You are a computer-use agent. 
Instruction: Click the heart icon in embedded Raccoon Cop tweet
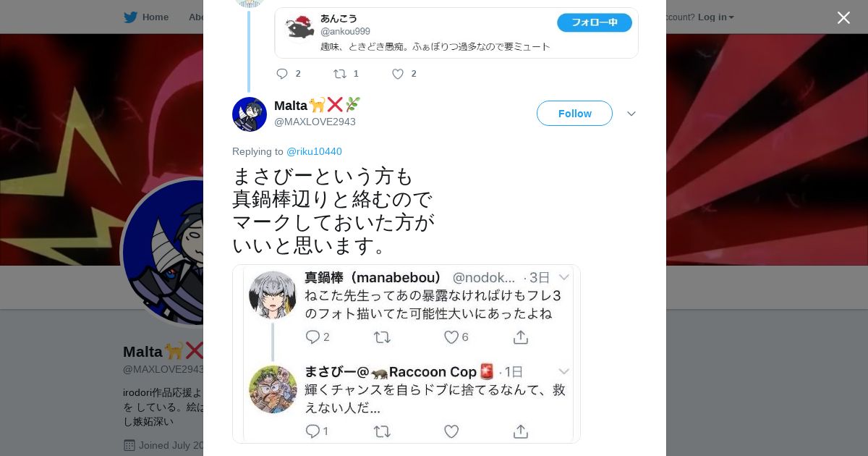(451, 431)
